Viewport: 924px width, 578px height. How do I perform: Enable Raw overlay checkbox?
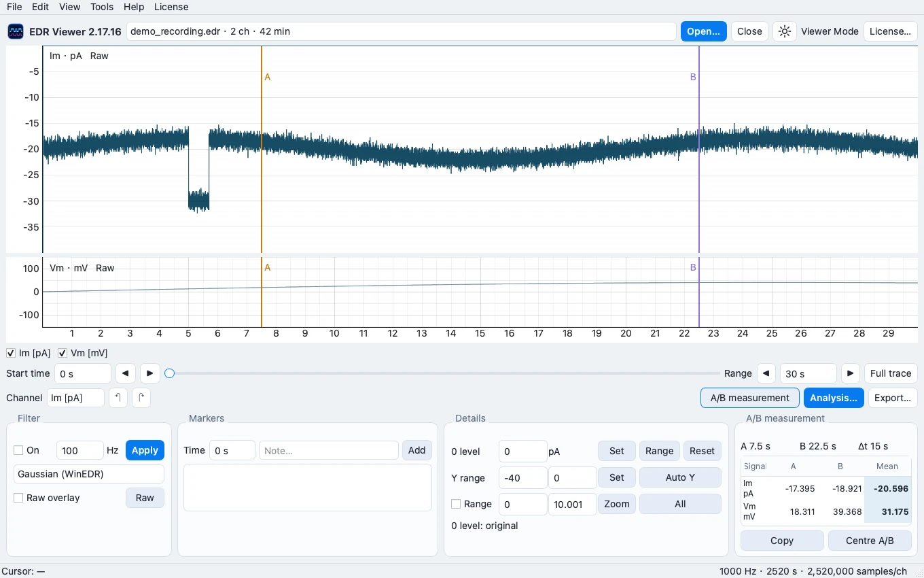click(18, 498)
